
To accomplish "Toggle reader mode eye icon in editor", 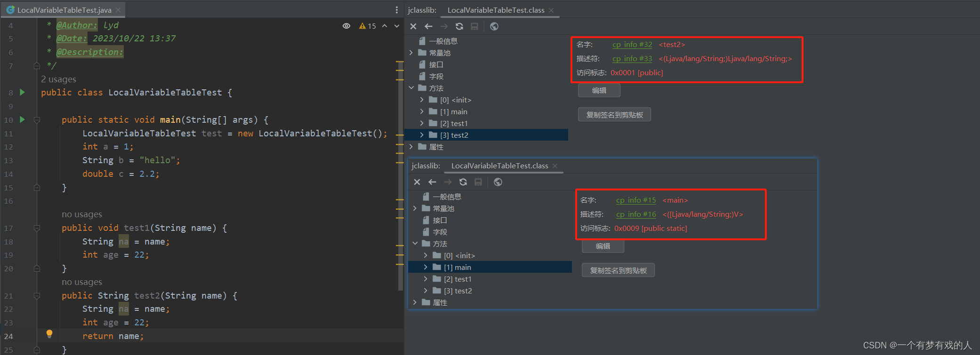I will click(x=346, y=26).
